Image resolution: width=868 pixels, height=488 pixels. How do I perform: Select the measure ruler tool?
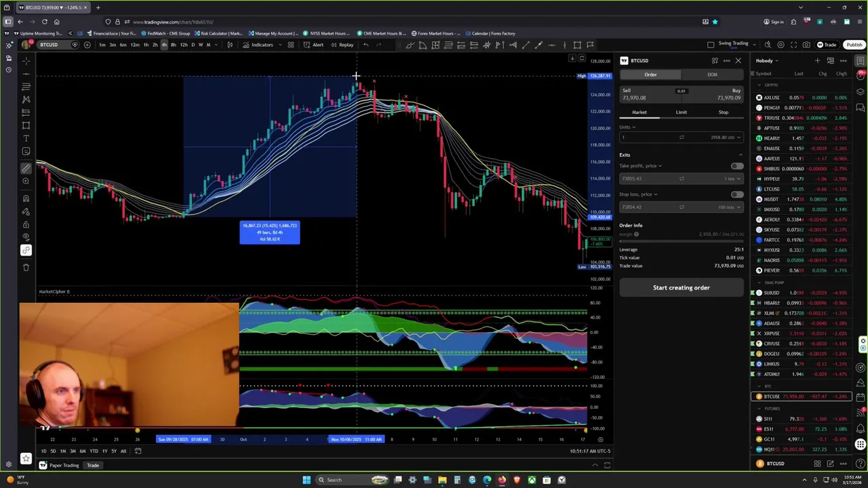coord(26,168)
